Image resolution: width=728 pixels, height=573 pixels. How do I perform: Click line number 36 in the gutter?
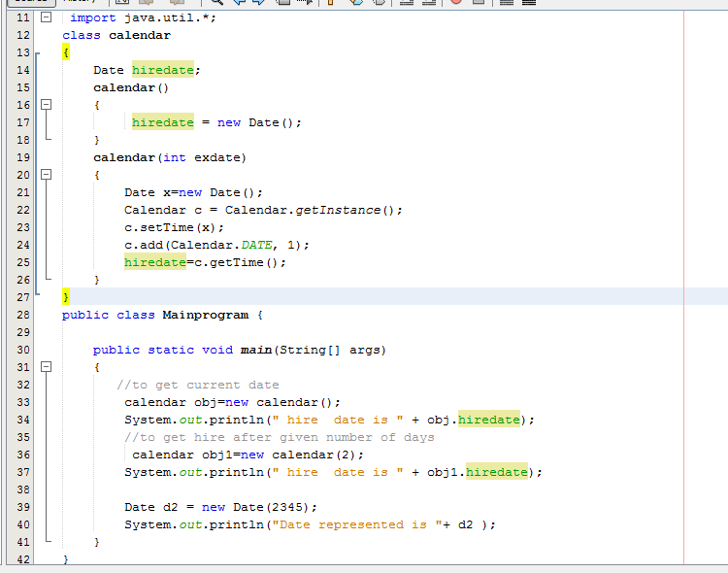(22, 455)
